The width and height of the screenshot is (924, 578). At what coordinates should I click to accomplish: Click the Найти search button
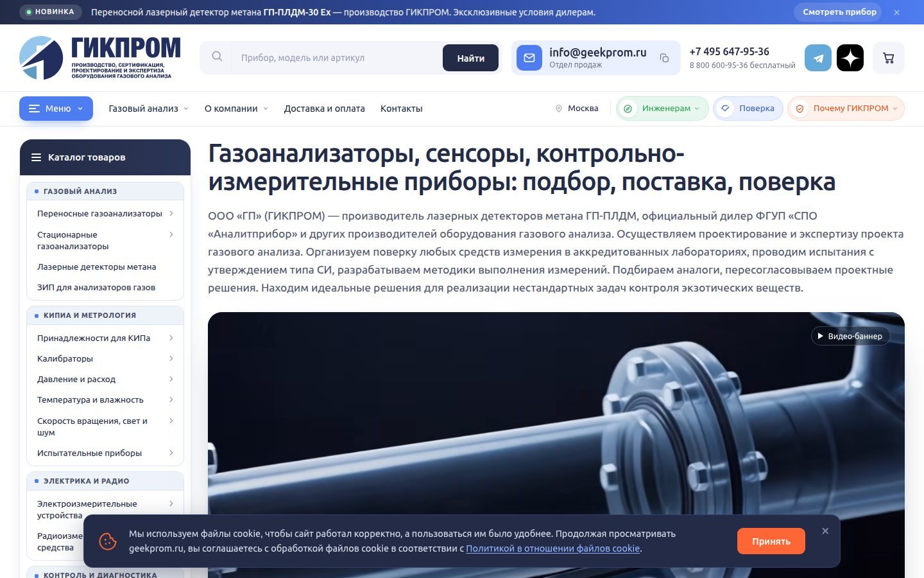[470, 58]
